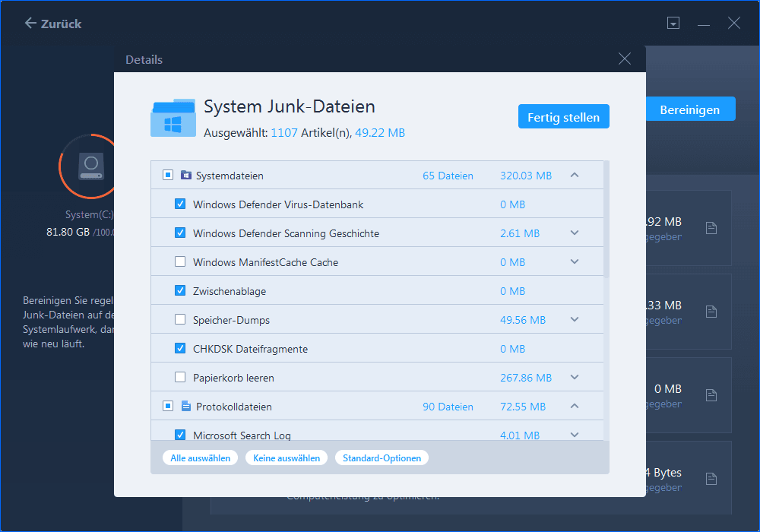Click the 81.80 GB usage text
Image resolution: width=760 pixels, height=532 pixels.
[x=68, y=232]
